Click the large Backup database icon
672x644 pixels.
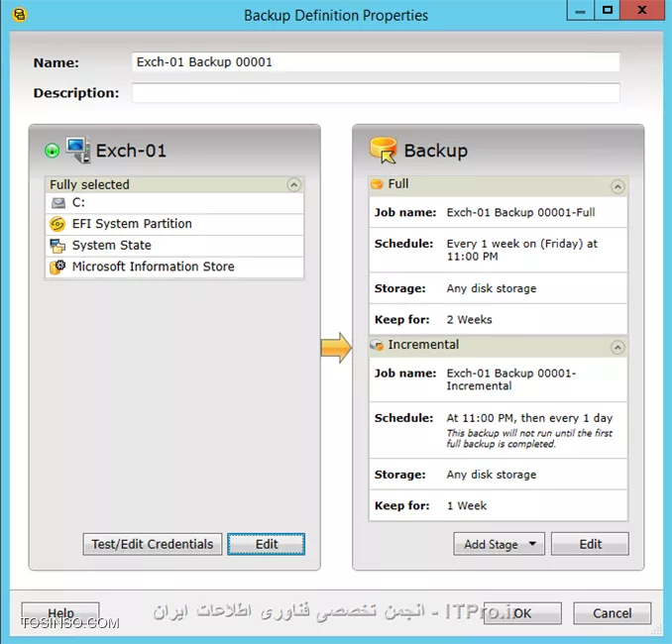[384, 150]
